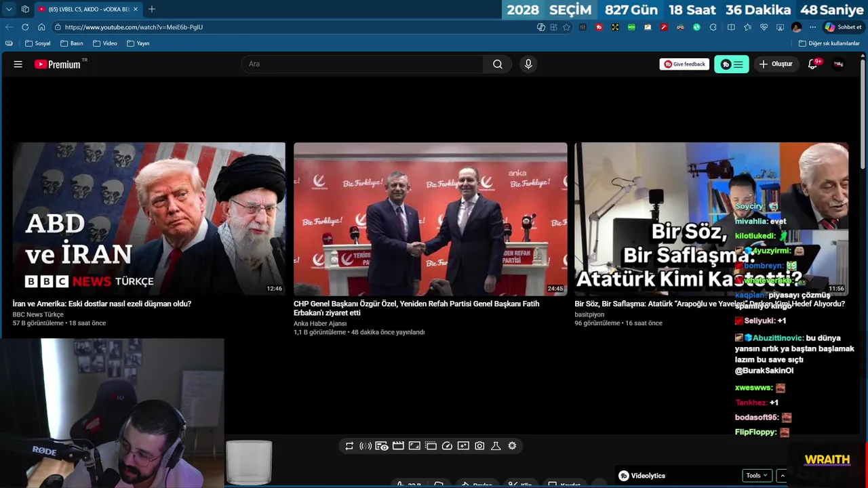
Task: Expand the Videolytics Tools dropdown
Action: (x=757, y=476)
